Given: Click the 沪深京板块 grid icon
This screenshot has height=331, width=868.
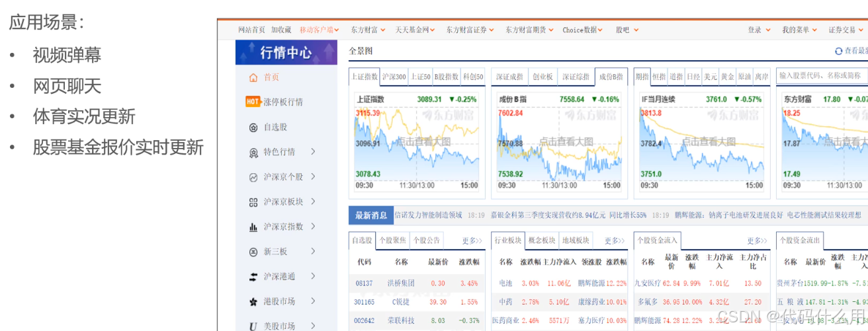Looking at the screenshot, I should (253, 202).
